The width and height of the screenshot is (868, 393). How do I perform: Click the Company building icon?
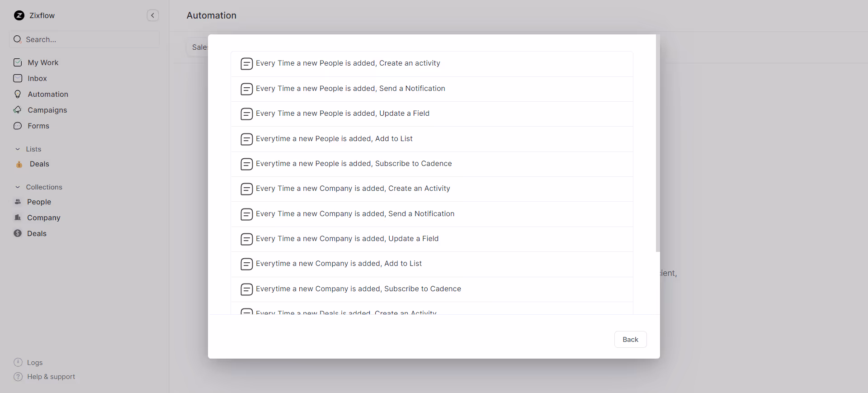point(18,218)
